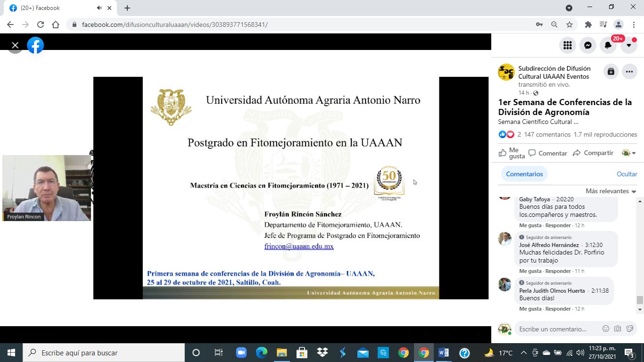Click the Compartir button
The image size is (644, 362).
point(593,153)
